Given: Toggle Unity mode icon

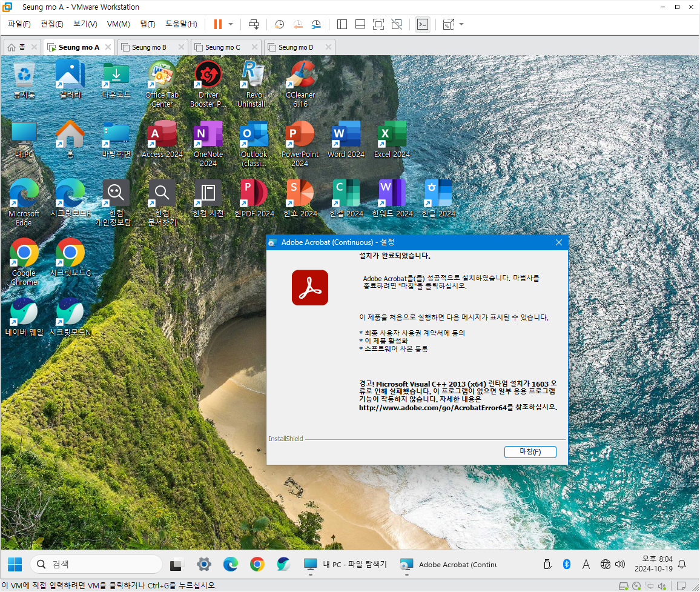Looking at the screenshot, I should pyautogui.click(x=397, y=24).
